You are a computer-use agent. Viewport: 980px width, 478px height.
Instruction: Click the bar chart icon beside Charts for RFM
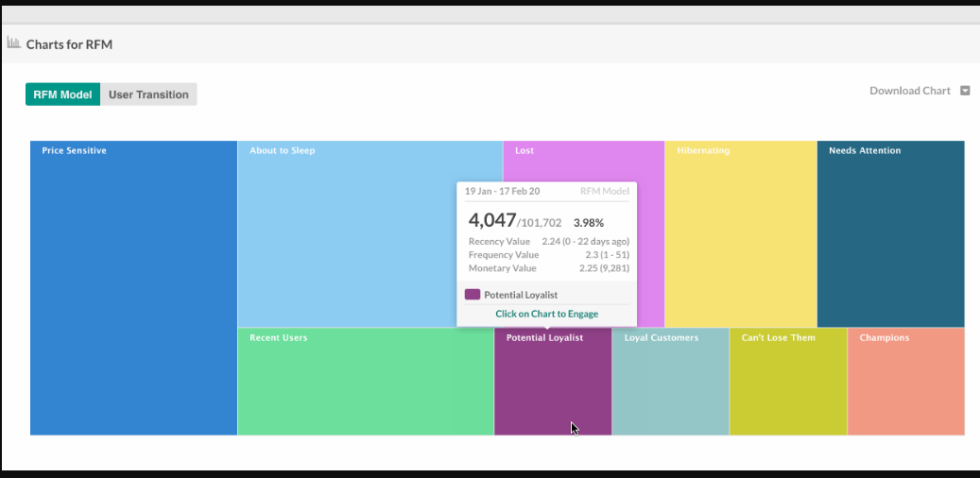pyautogui.click(x=14, y=43)
